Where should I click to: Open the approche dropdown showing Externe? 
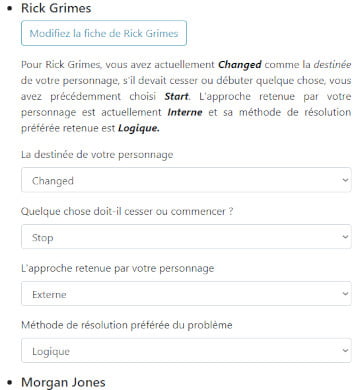pyautogui.click(x=186, y=294)
